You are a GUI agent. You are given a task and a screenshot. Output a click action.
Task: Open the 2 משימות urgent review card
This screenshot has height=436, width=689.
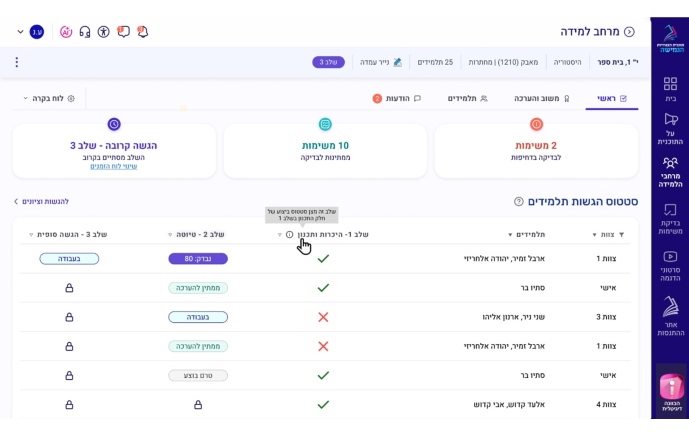[536, 150]
